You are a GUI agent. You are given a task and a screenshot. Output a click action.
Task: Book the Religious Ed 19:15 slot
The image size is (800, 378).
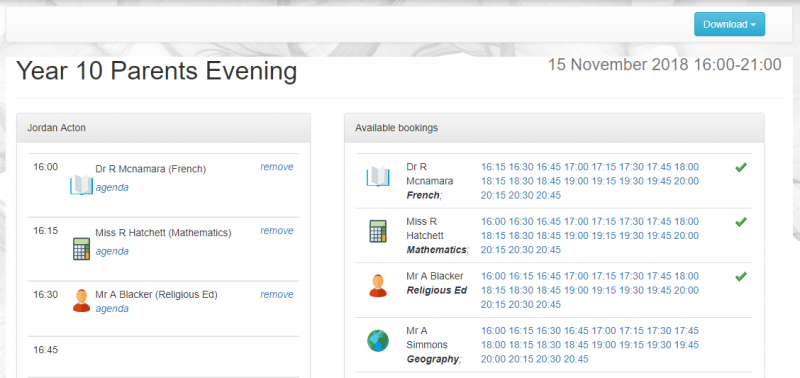[x=604, y=290]
